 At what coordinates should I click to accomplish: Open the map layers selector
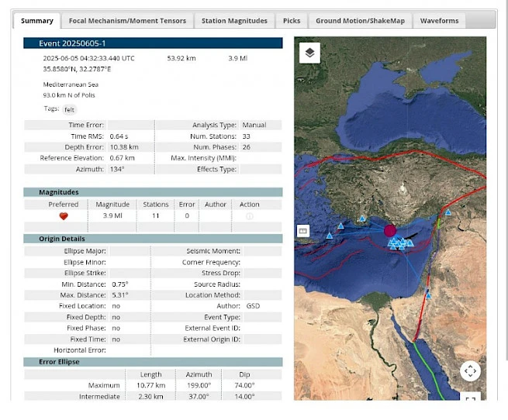(x=309, y=53)
